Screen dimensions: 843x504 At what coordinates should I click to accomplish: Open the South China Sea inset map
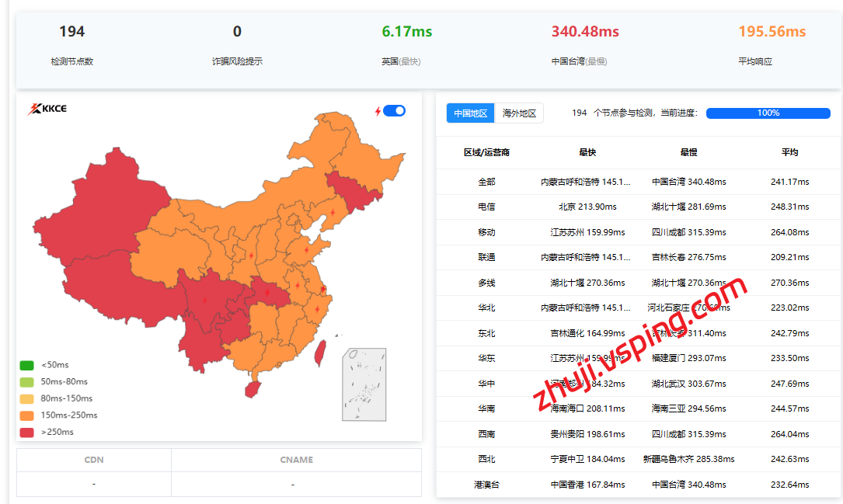(364, 384)
